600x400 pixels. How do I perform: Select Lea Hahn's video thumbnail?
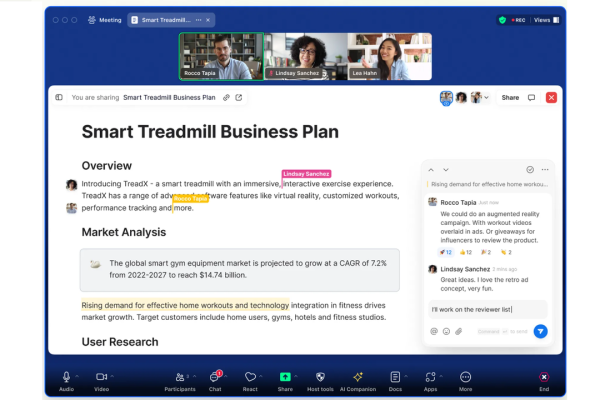pyautogui.click(x=390, y=57)
